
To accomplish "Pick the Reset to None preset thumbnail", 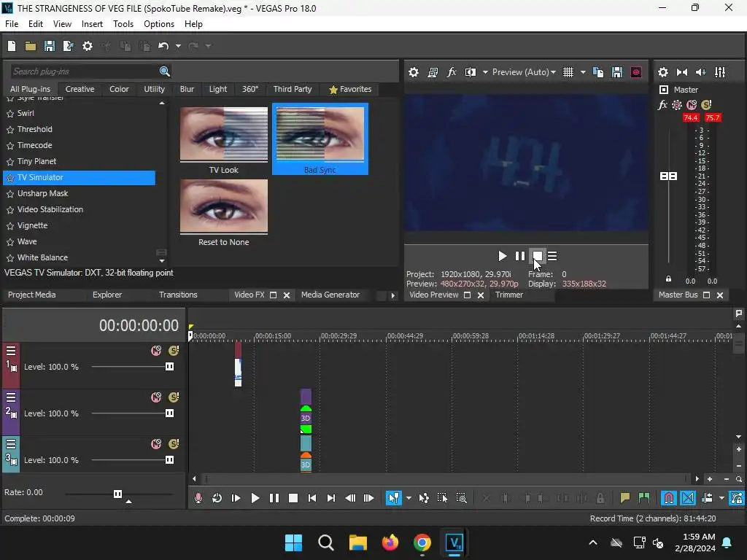I will click(x=223, y=206).
